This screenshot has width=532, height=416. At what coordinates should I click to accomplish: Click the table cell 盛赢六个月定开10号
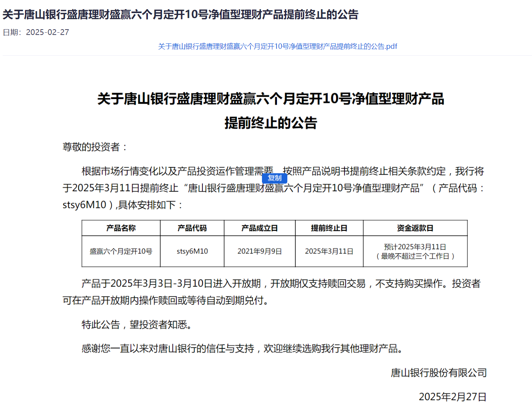(x=121, y=251)
